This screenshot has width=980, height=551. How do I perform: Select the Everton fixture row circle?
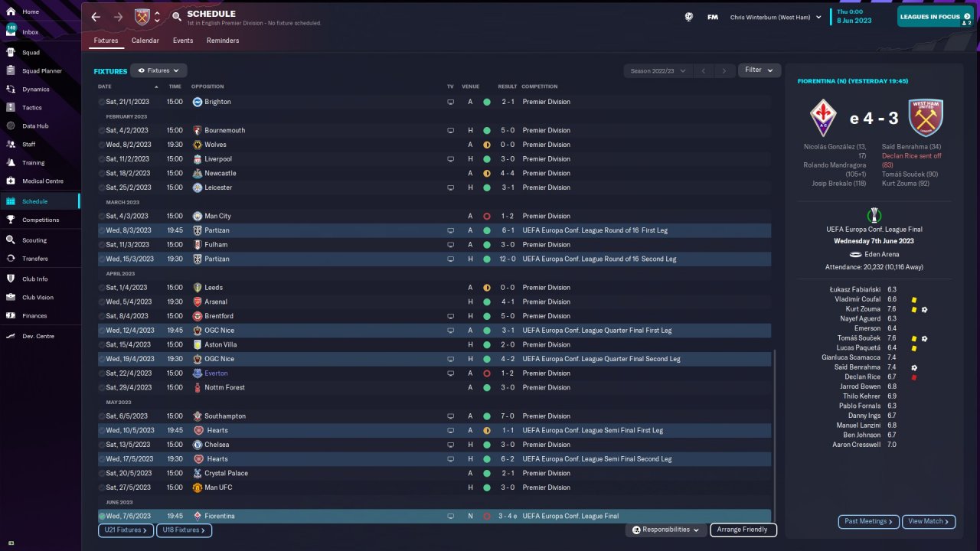(102, 373)
